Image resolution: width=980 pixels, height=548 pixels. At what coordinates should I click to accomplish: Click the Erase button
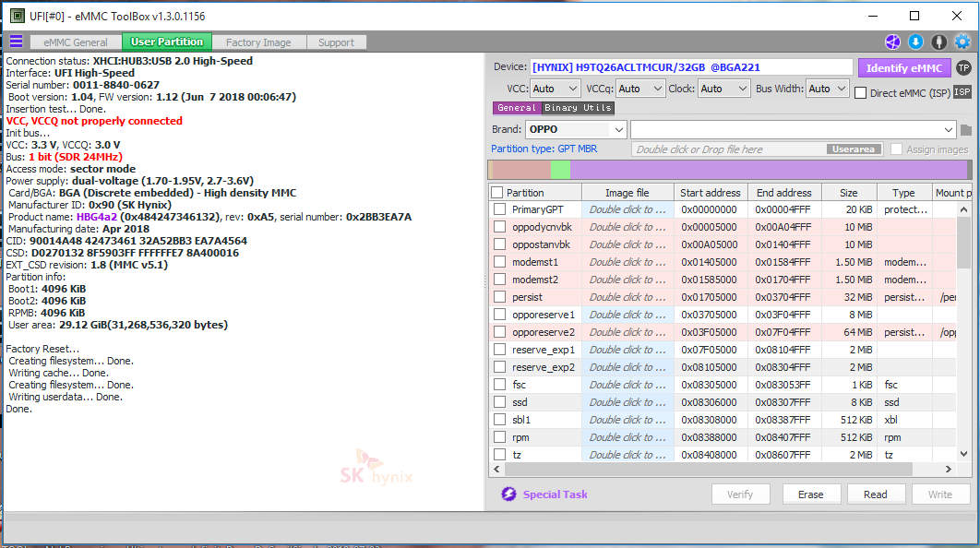tap(810, 494)
